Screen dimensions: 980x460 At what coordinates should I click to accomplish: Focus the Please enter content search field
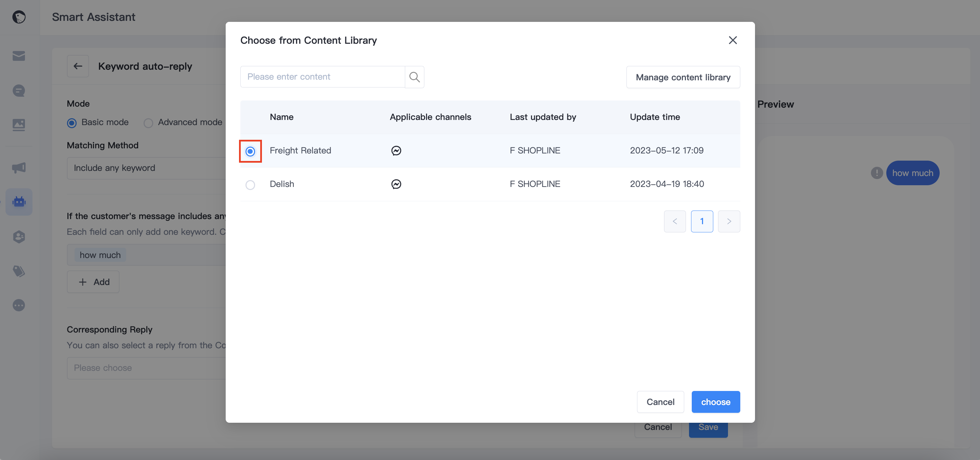[322, 77]
